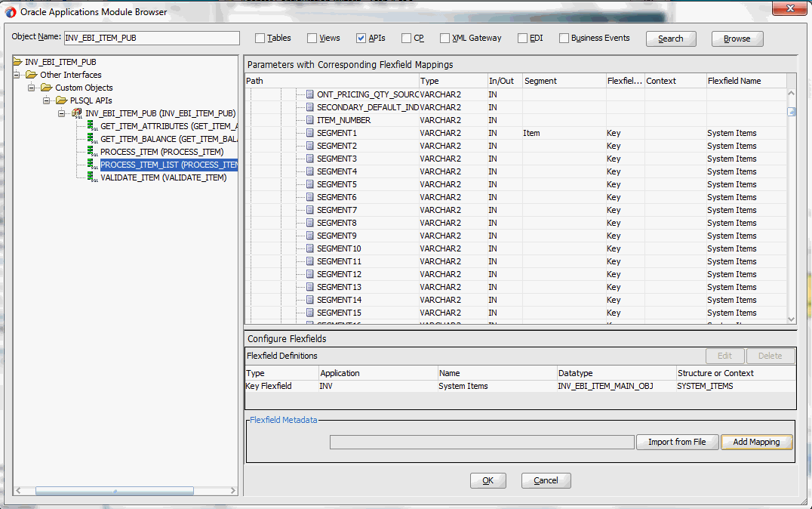Select the Key Flexfield row in Flexfield Definitions
The image size is (812, 509).
point(520,386)
